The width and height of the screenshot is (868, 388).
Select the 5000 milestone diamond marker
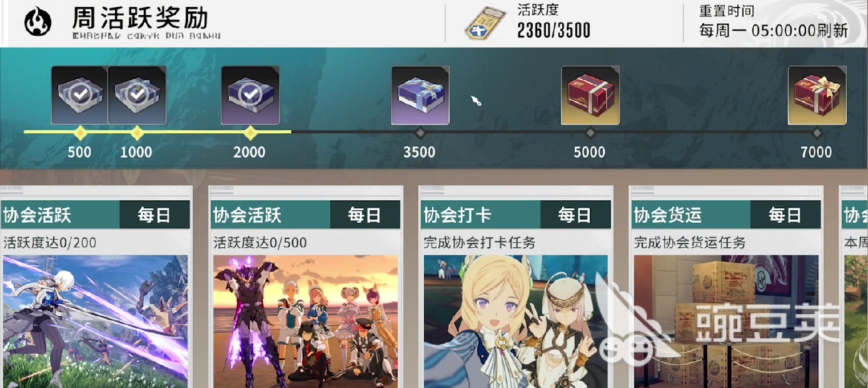590,133
